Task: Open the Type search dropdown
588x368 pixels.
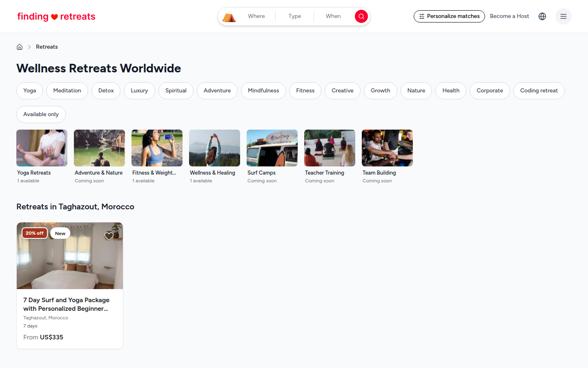Action: tap(295, 16)
